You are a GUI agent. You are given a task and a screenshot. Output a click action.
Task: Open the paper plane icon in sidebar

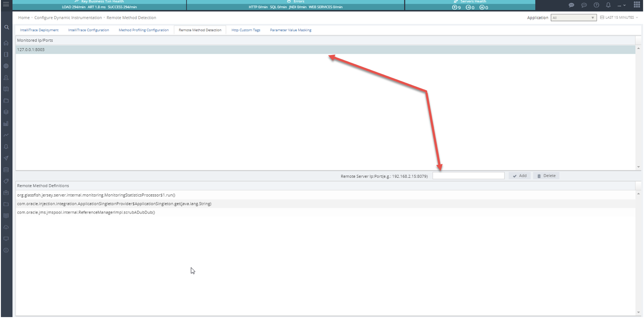6,158
